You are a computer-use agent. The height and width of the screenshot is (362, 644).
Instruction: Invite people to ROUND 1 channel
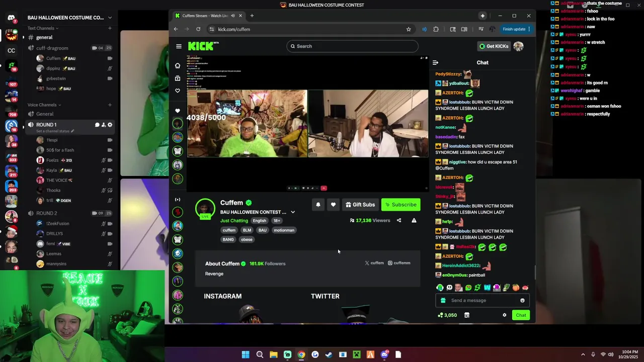[103, 125]
